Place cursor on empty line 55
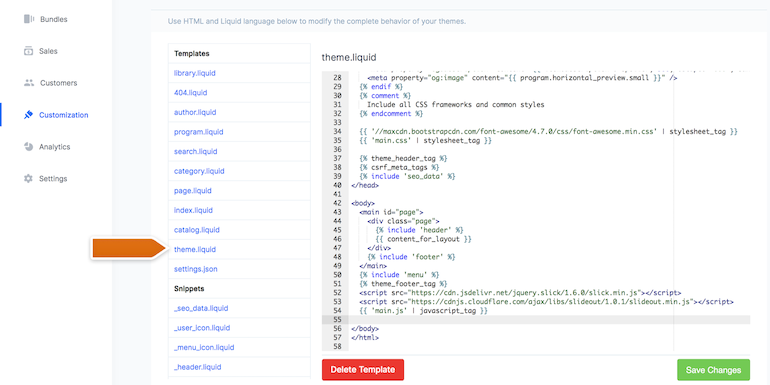This screenshot has height=385, width=770. 550,320
